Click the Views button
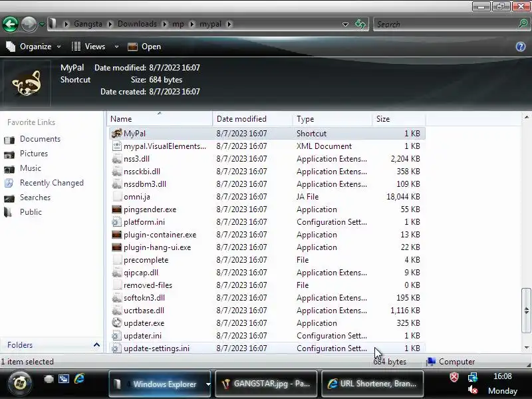 click(89, 47)
